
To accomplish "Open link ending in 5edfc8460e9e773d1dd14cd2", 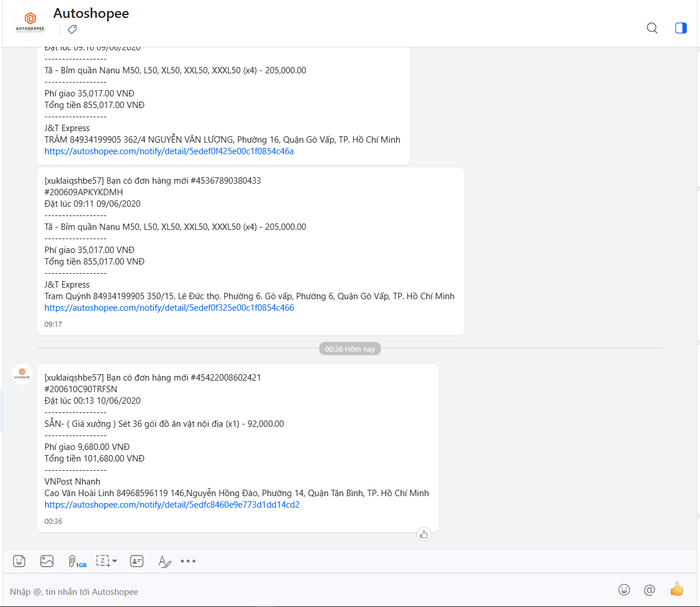I will pyautogui.click(x=172, y=505).
